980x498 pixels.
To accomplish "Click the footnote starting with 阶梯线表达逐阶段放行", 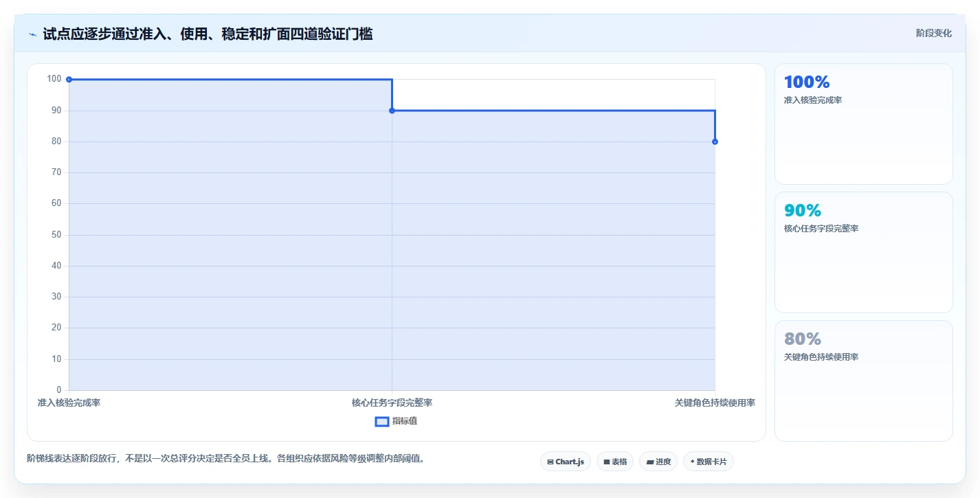I will [x=225, y=458].
